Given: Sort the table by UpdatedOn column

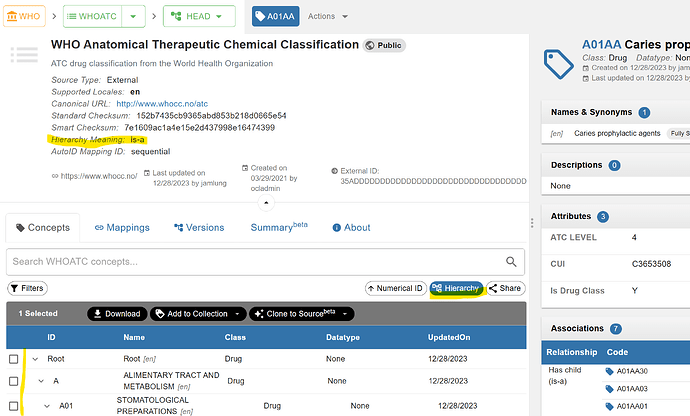Looking at the screenshot, I should (449, 337).
